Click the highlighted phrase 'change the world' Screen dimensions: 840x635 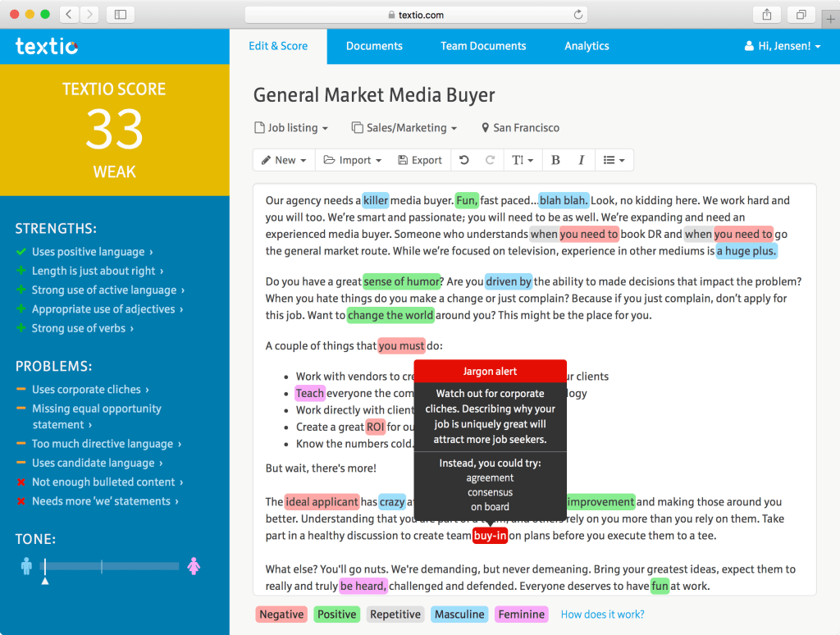click(390, 315)
